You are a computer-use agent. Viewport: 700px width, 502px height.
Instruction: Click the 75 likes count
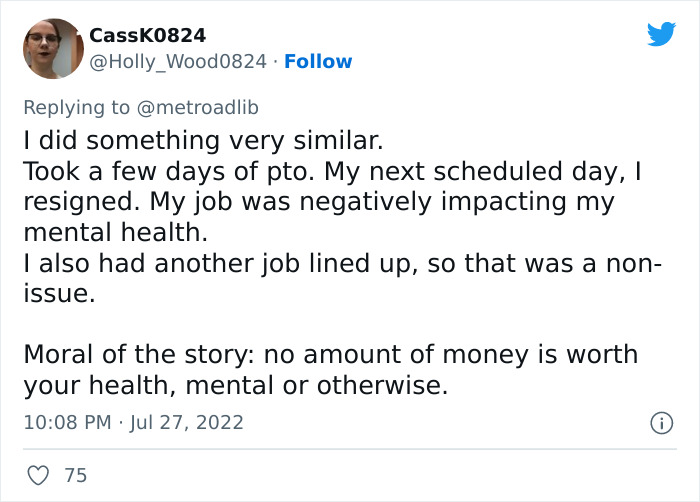pyautogui.click(x=76, y=476)
